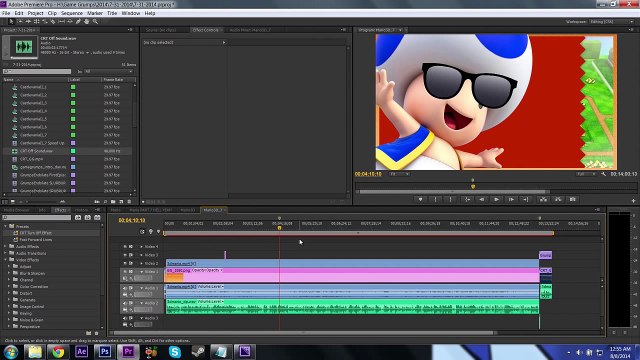Switch to the Media Browser tab

(17, 210)
